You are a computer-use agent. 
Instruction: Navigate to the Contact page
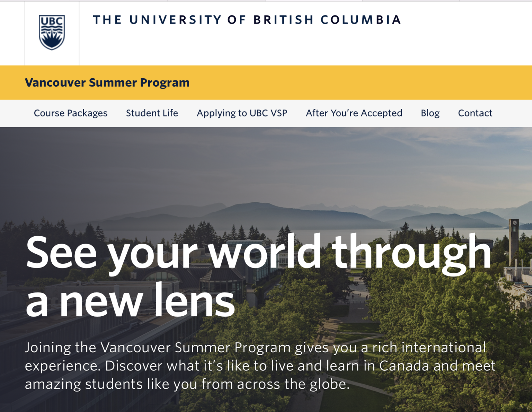tap(475, 113)
